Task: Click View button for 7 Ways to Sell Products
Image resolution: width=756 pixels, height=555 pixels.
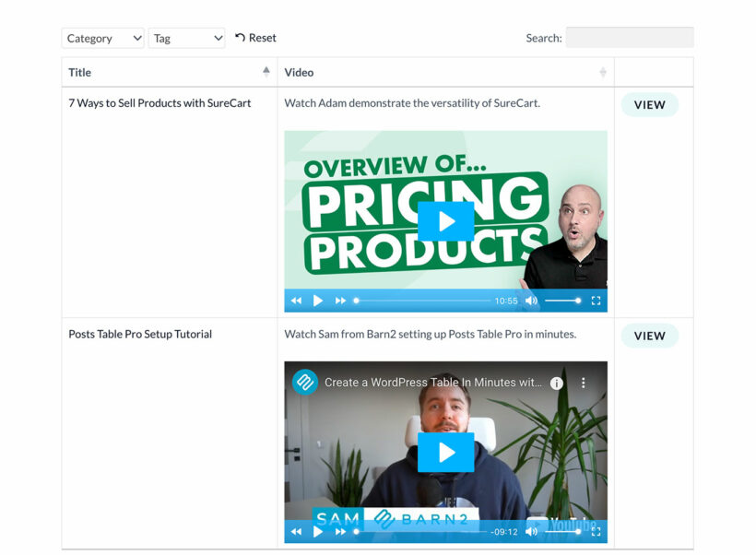Action: [x=649, y=105]
